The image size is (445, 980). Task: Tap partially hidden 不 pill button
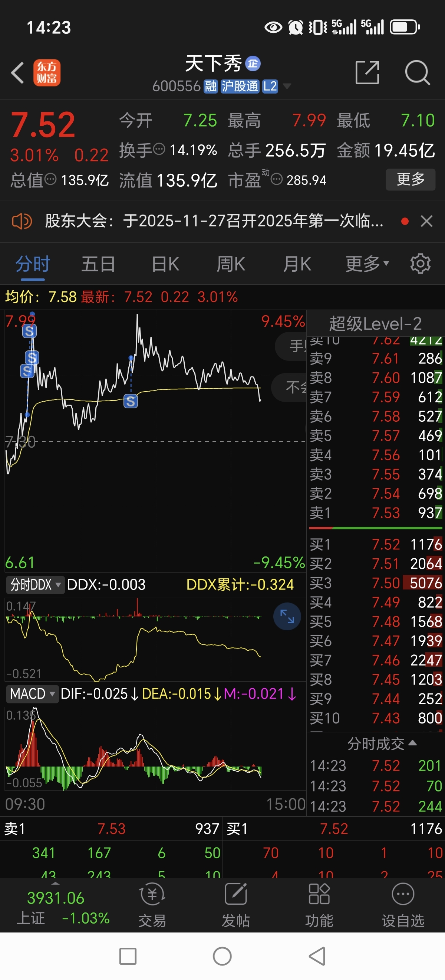pos(289,387)
